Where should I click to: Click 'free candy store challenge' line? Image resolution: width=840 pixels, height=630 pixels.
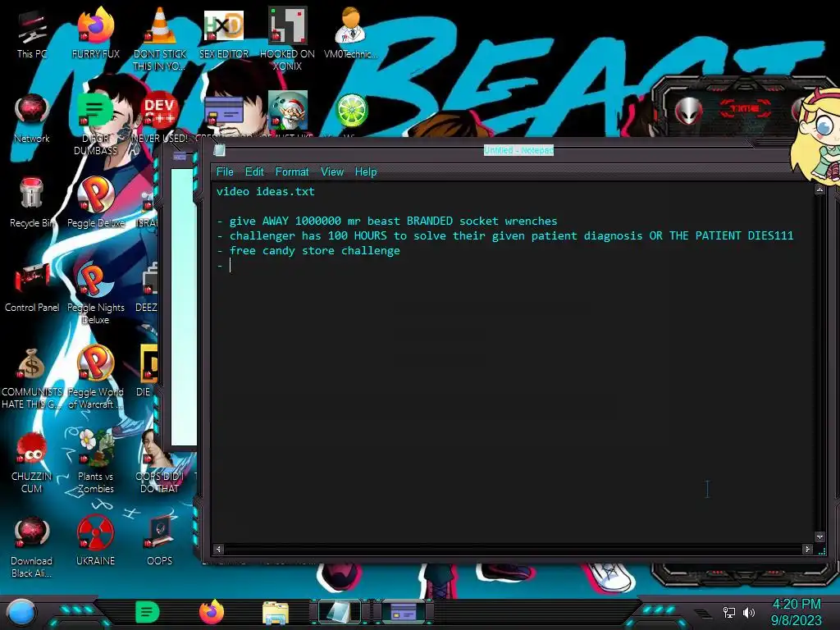308,251
